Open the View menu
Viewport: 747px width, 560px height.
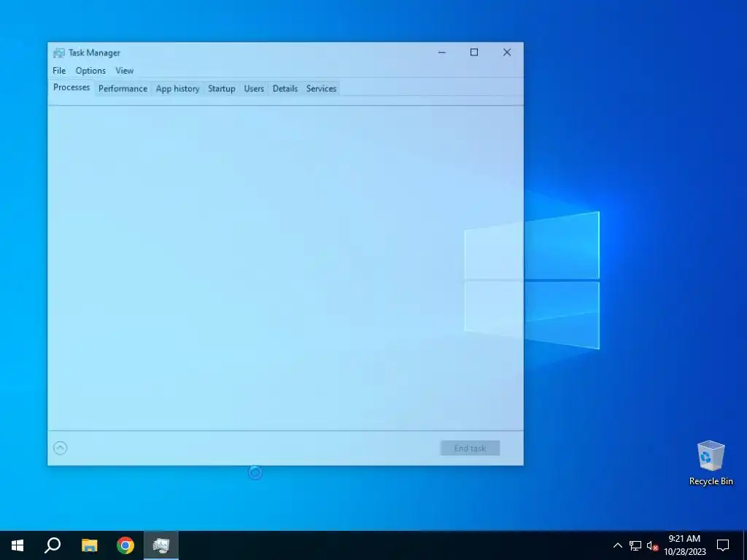click(x=124, y=71)
